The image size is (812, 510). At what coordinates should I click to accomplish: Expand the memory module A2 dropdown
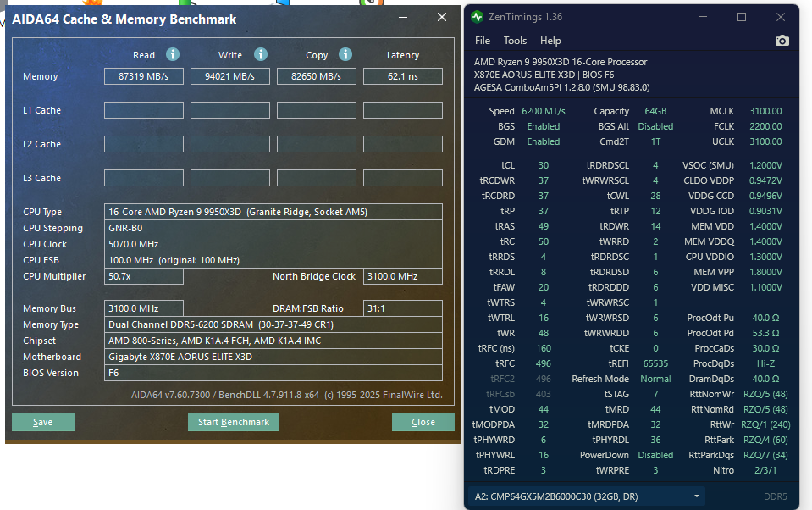(x=697, y=496)
